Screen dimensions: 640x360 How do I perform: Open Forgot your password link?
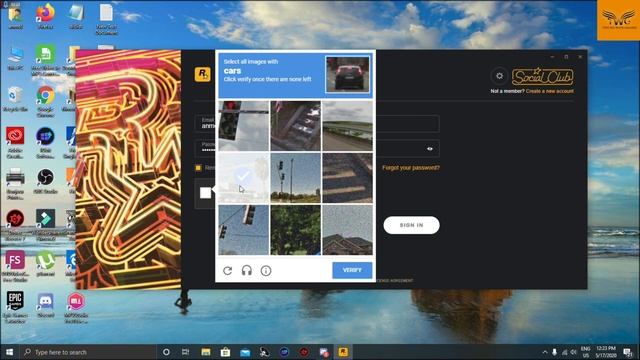click(411, 168)
